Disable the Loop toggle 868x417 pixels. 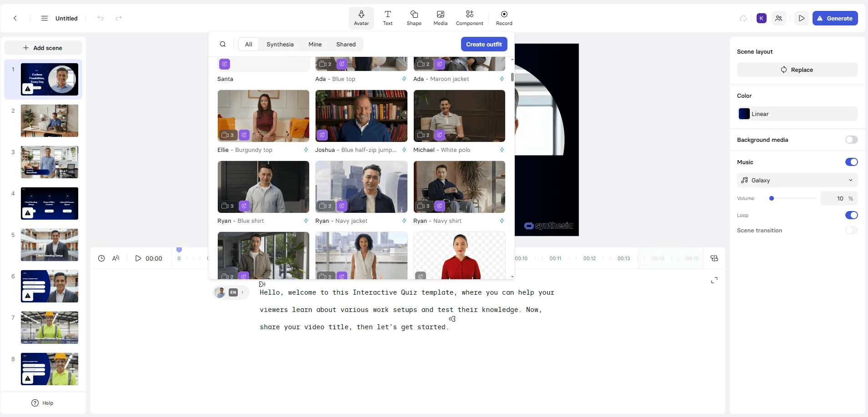tap(851, 215)
